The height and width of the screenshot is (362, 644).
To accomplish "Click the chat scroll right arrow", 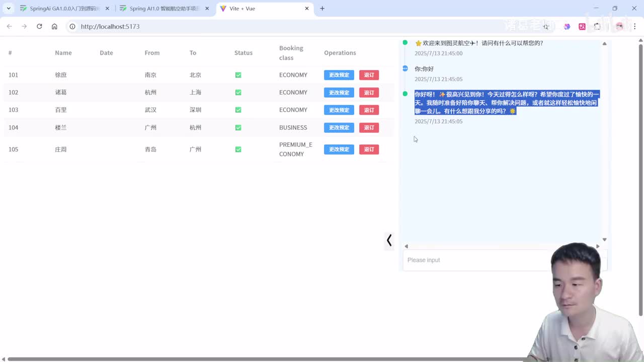I will click(x=598, y=246).
